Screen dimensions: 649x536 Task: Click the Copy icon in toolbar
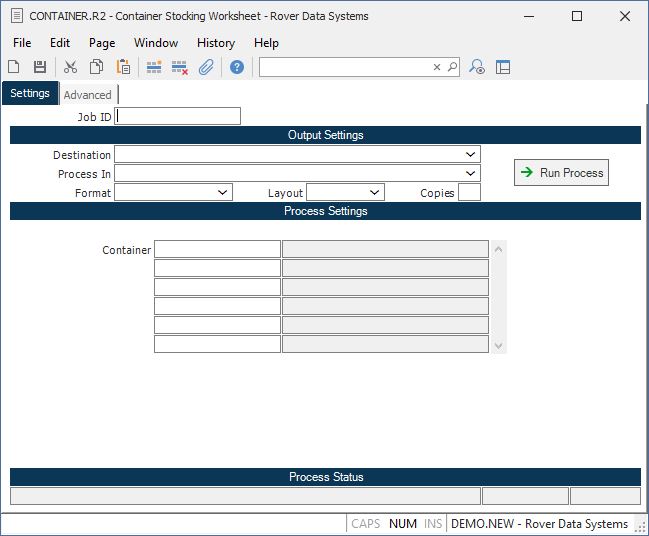(97, 67)
